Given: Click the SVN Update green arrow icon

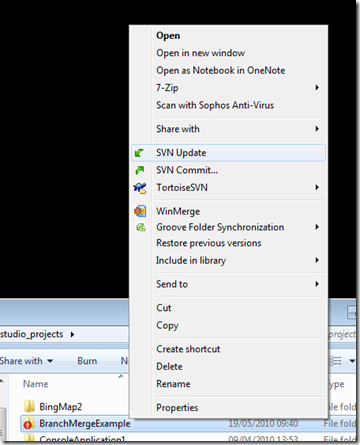Looking at the screenshot, I should click(x=139, y=153).
